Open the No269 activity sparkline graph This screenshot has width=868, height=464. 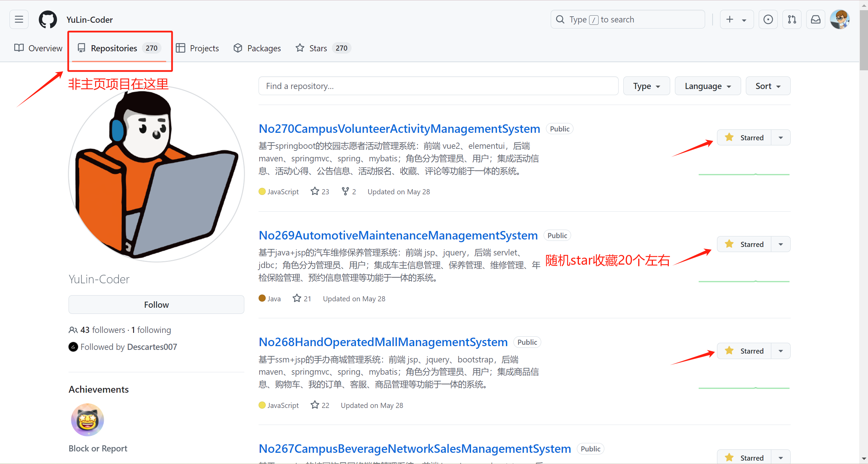(x=744, y=281)
